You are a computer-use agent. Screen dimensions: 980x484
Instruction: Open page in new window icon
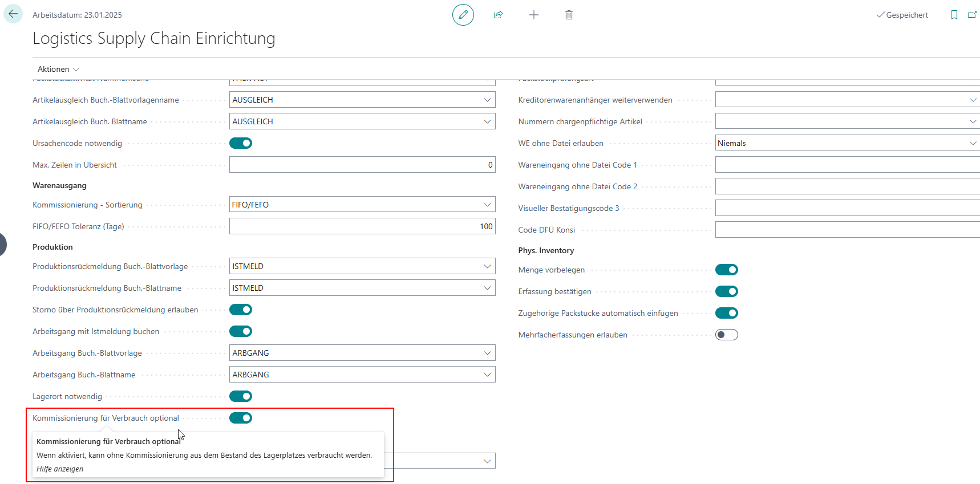972,15
